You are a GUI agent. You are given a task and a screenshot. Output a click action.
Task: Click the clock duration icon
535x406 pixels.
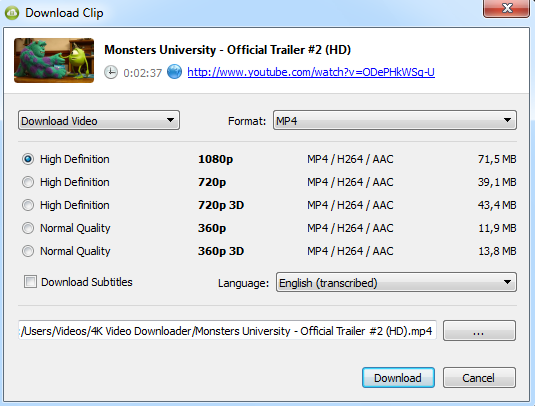pyautogui.click(x=111, y=72)
